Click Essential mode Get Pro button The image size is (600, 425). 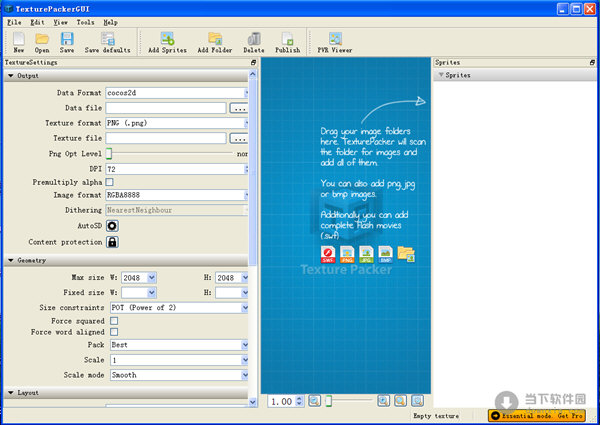(x=536, y=415)
